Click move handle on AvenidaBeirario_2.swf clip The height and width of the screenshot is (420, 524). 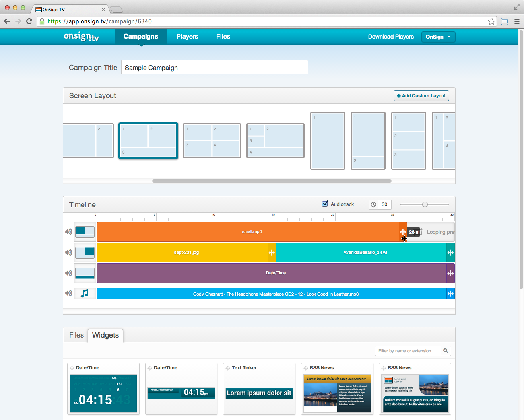pos(450,253)
